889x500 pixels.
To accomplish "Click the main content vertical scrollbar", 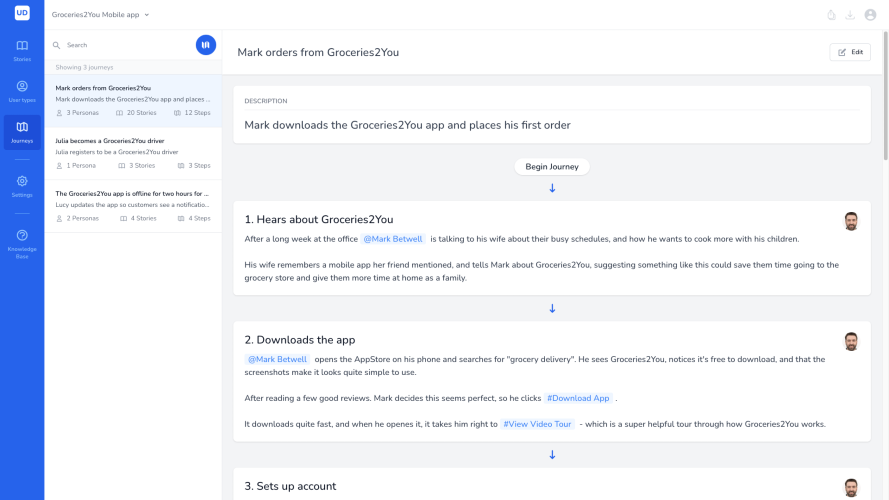I will [x=885, y=95].
